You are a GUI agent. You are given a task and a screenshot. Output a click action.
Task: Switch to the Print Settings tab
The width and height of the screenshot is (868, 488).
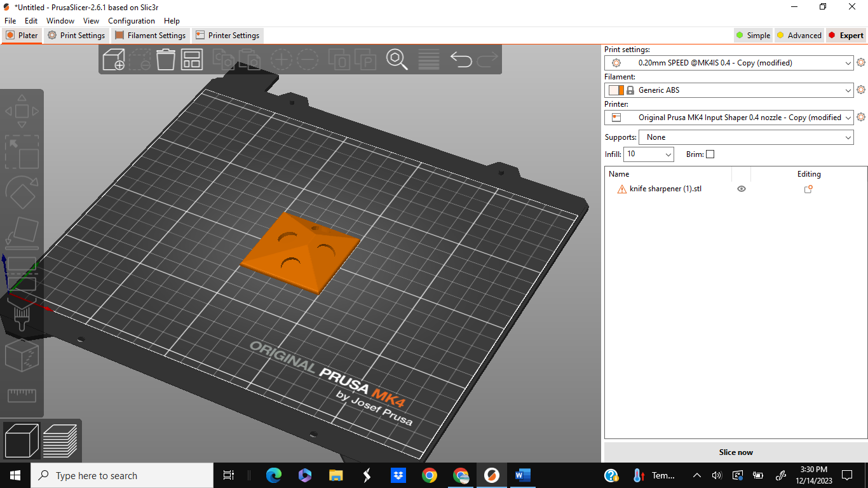tap(76, 36)
